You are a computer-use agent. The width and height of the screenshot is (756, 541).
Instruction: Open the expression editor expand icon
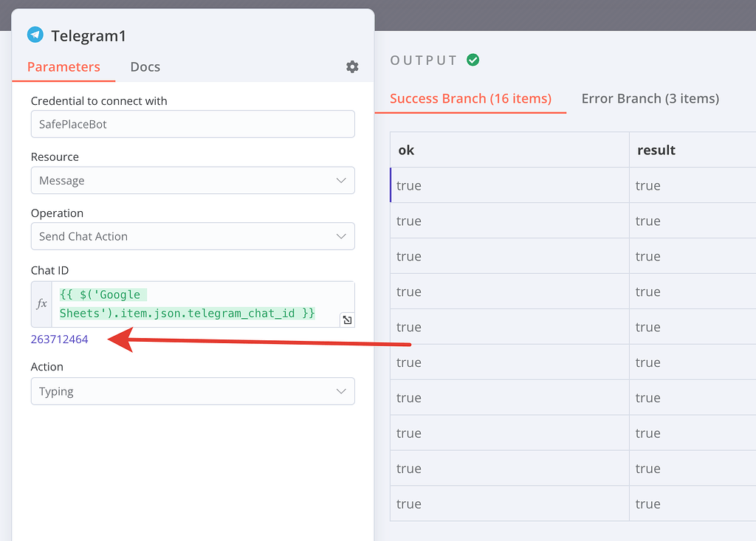(x=347, y=320)
